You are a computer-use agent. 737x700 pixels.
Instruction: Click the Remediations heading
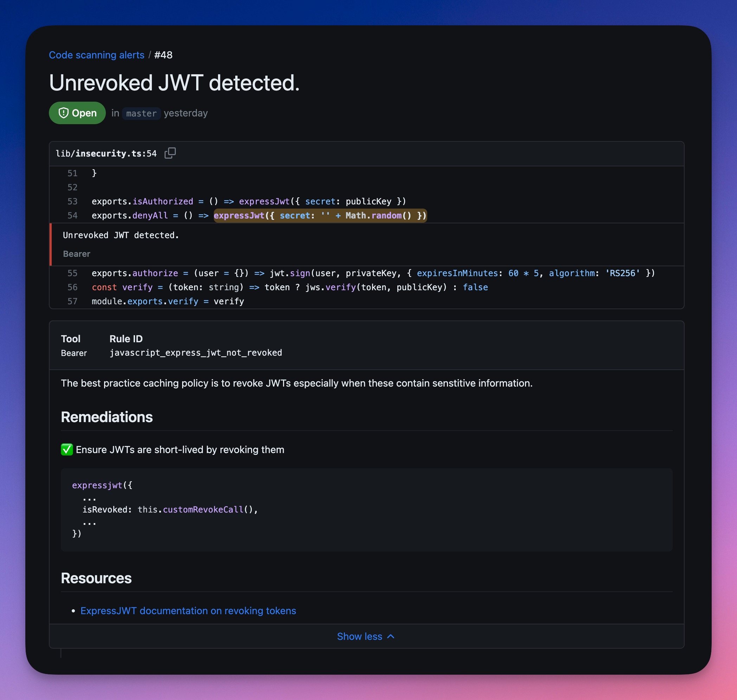coord(107,417)
